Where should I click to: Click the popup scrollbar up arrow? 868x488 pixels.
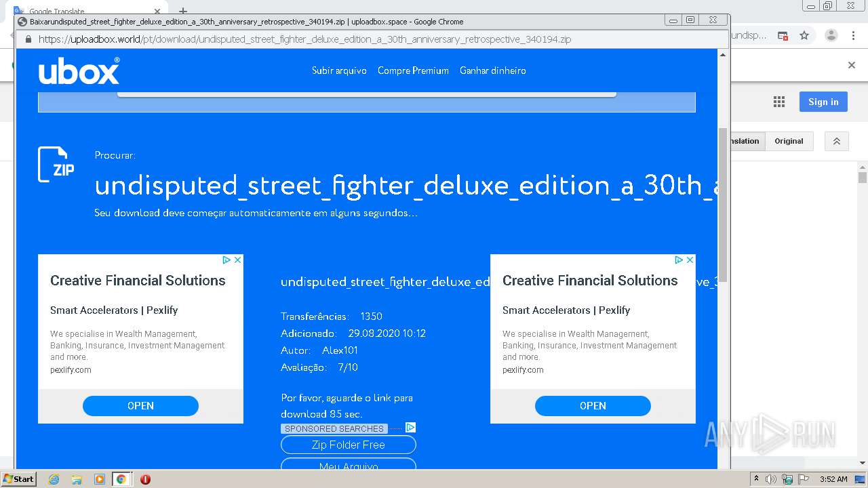(723, 54)
